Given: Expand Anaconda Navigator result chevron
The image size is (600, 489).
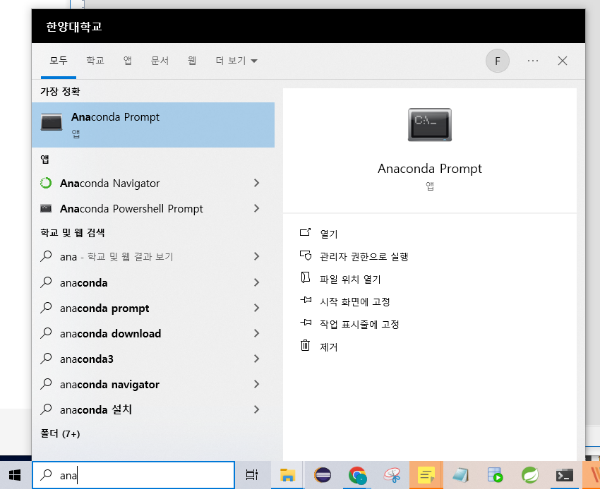Looking at the screenshot, I should [256, 183].
